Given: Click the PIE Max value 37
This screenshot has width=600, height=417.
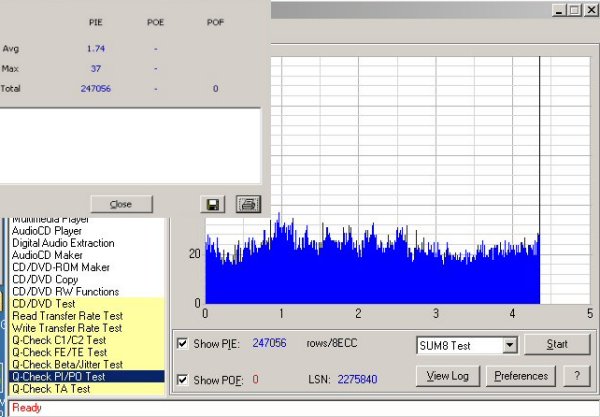Looking at the screenshot, I should 96,69.
